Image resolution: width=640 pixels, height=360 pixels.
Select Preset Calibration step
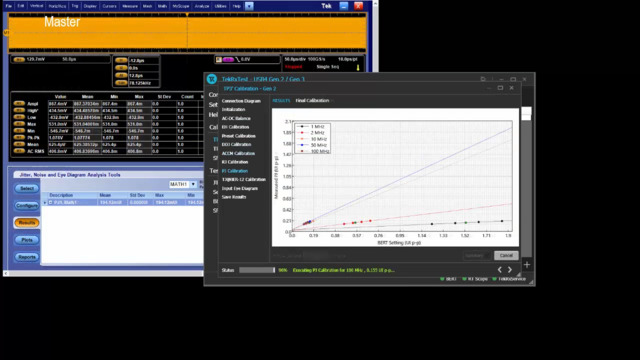(238, 136)
